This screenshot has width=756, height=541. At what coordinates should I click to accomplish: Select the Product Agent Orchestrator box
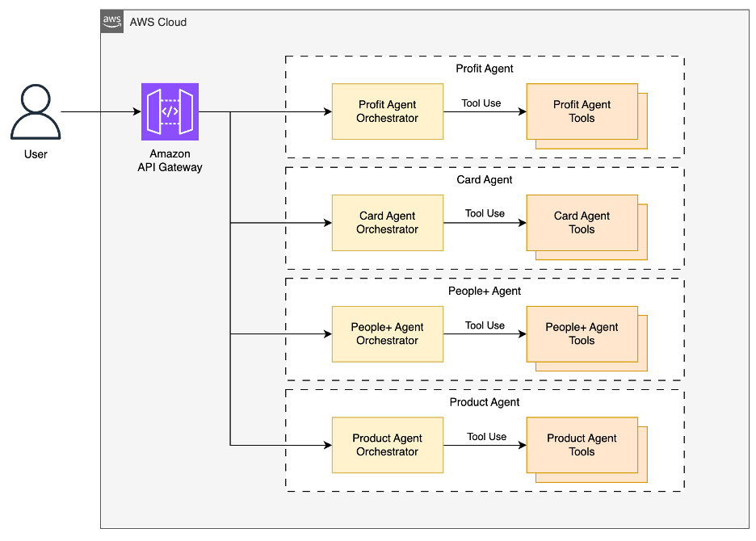tap(388, 445)
